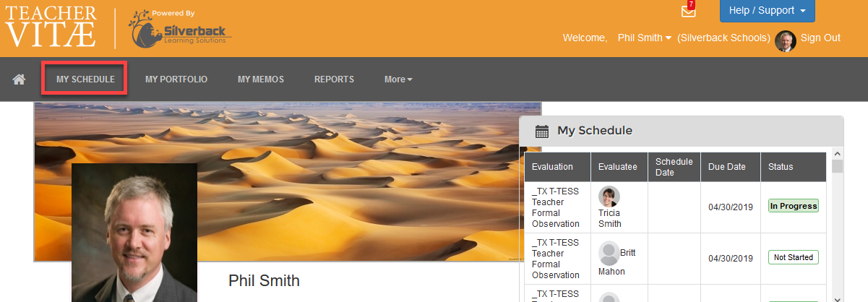Click Phil Smith's large profile photo

(134, 232)
